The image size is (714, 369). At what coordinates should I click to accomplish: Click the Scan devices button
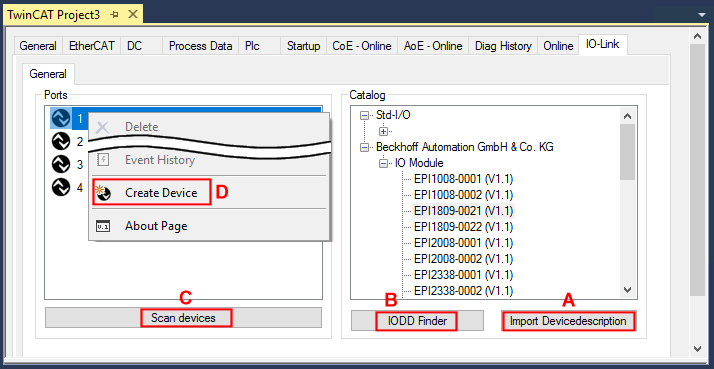tap(183, 318)
